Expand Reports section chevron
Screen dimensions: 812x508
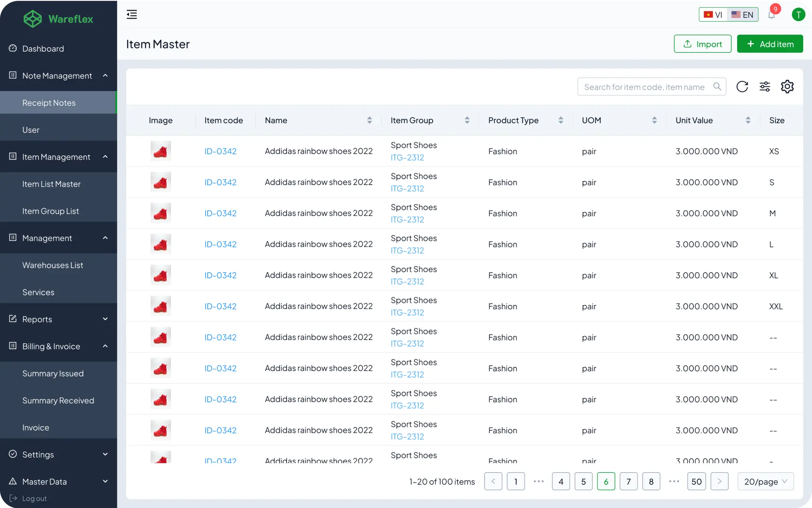pyautogui.click(x=105, y=319)
